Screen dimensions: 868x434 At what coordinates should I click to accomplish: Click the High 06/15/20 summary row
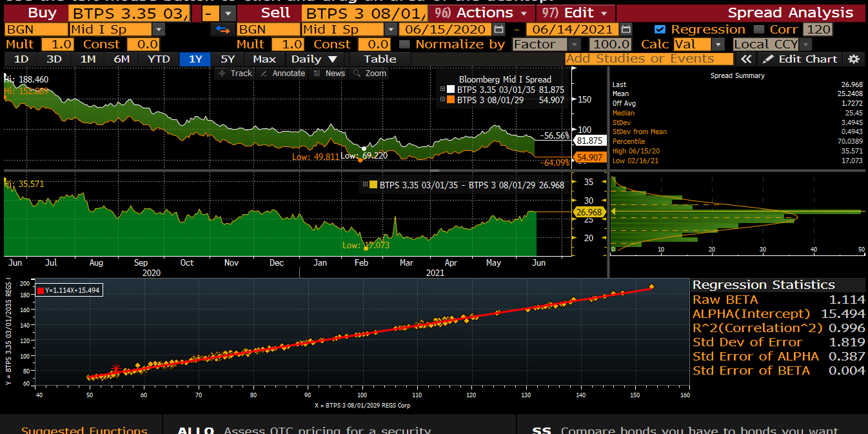pyautogui.click(x=737, y=151)
